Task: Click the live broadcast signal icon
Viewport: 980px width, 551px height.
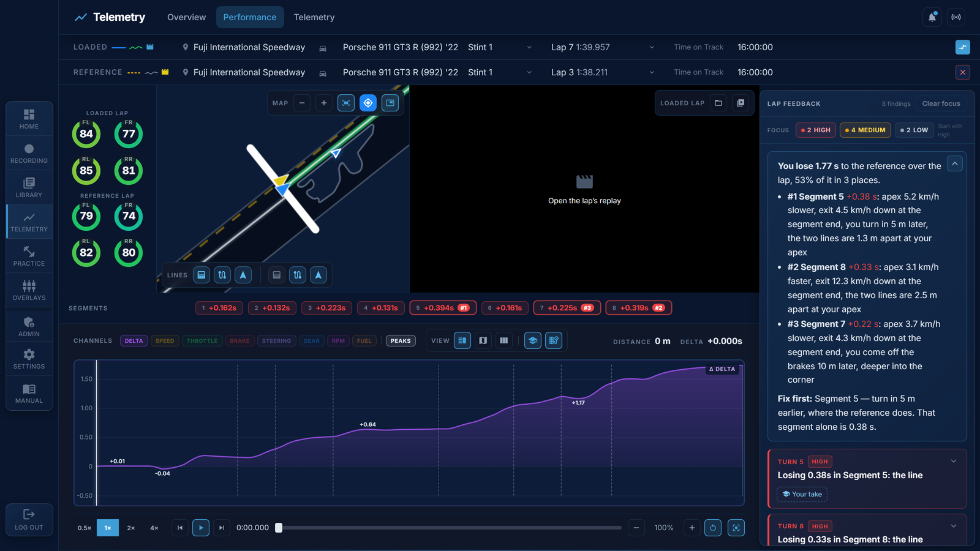Action: (x=956, y=17)
